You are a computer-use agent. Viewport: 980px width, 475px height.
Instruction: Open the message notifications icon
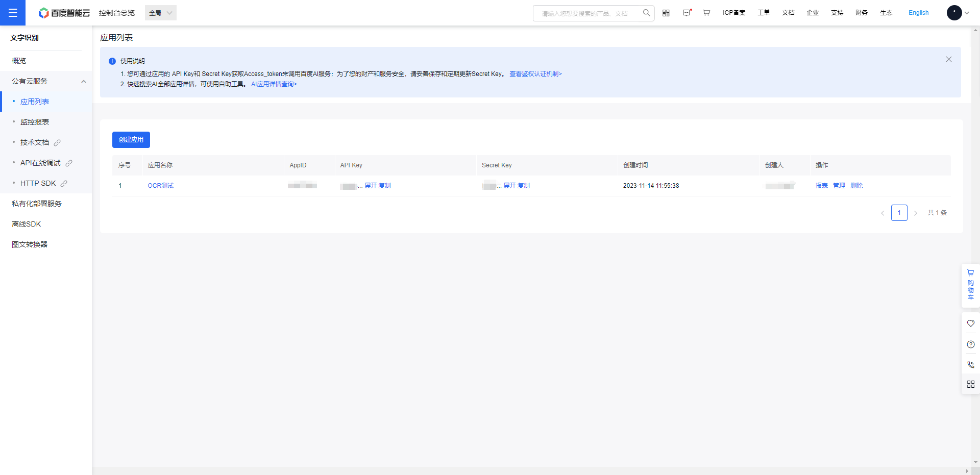pyautogui.click(x=687, y=13)
